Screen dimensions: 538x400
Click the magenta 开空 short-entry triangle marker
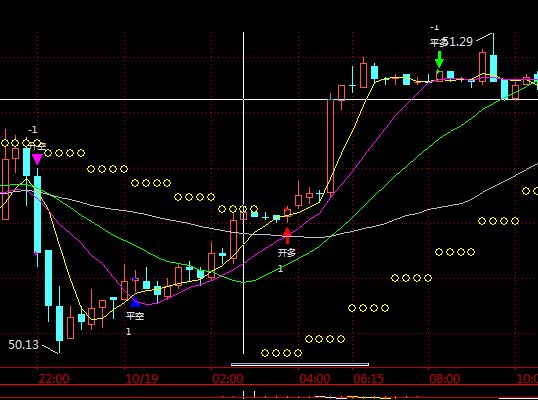pos(37,160)
